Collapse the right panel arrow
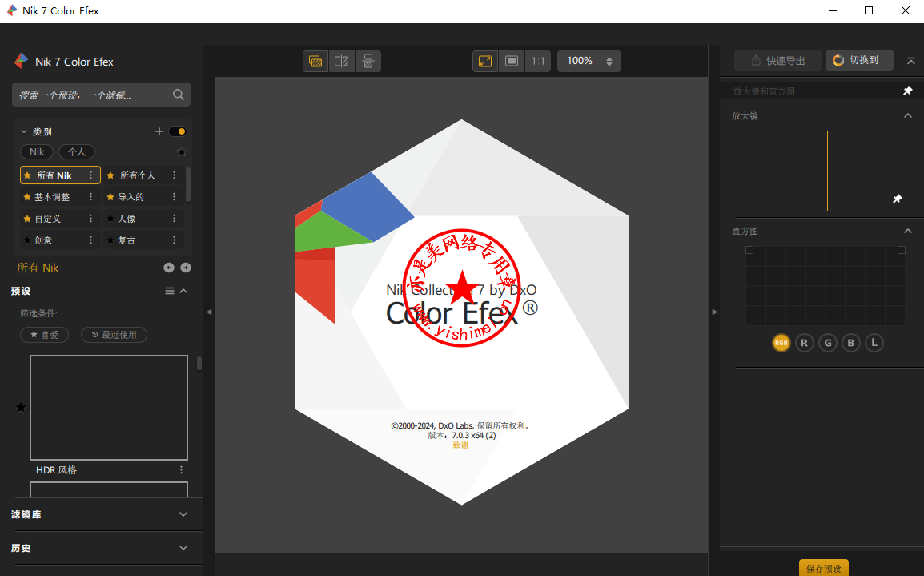 [714, 312]
